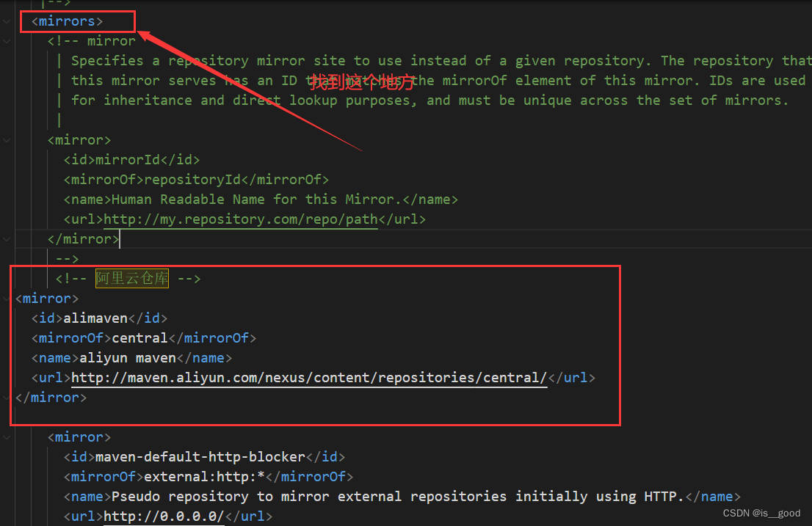Collapse the <mirrors> element fold chevron
The image size is (812, 526).
(7, 21)
